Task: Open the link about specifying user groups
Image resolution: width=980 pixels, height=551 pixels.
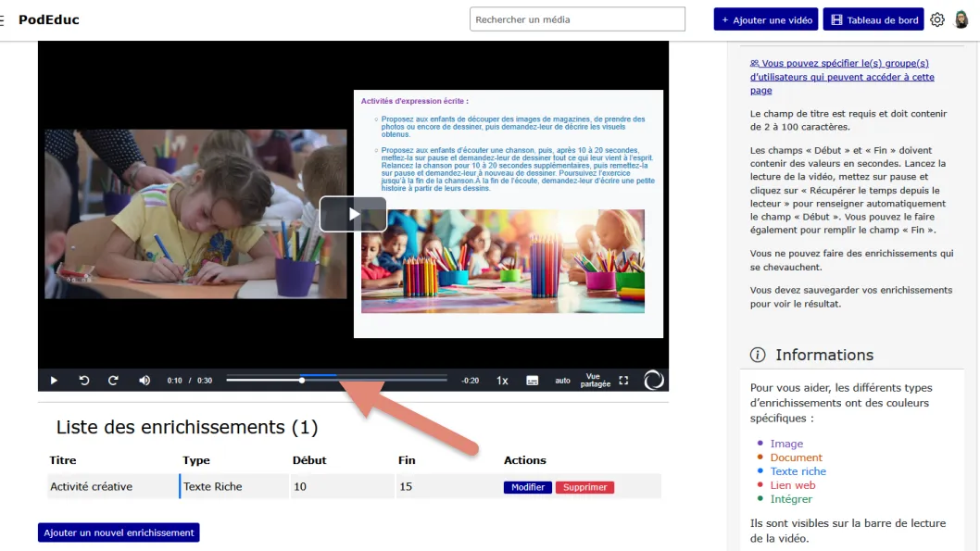Action: pos(842,77)
